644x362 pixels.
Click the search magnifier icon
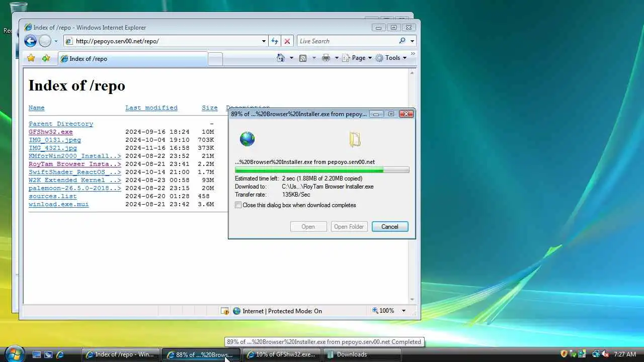tap(402, 41)
